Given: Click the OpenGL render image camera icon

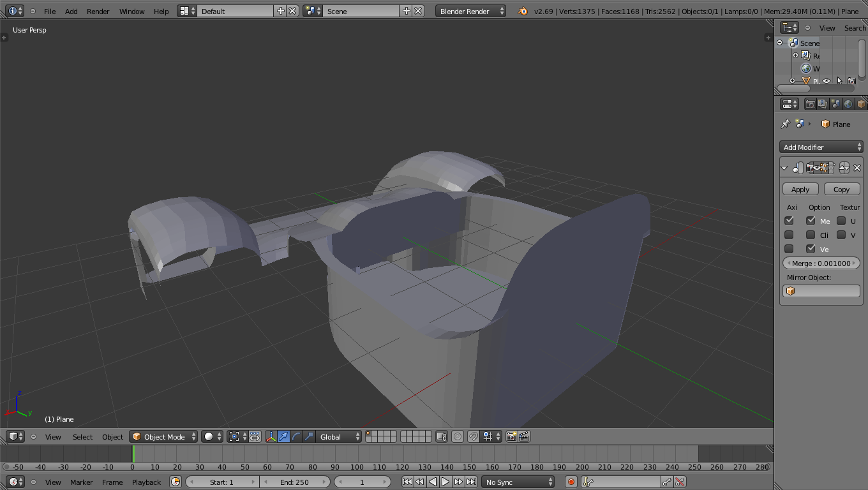Looking at the screenshot, I should click(511, 436).
